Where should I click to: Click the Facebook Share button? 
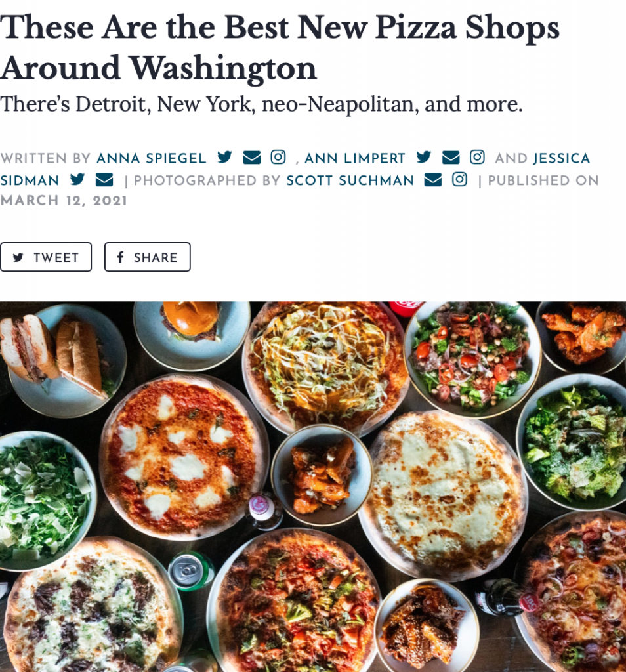(x=148, y=257)
